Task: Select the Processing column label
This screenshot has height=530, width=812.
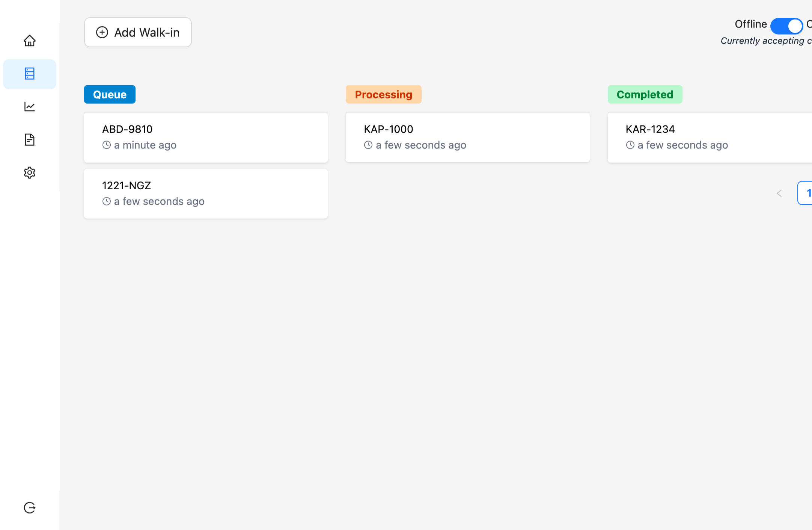Action: click(x=383, y=95)
